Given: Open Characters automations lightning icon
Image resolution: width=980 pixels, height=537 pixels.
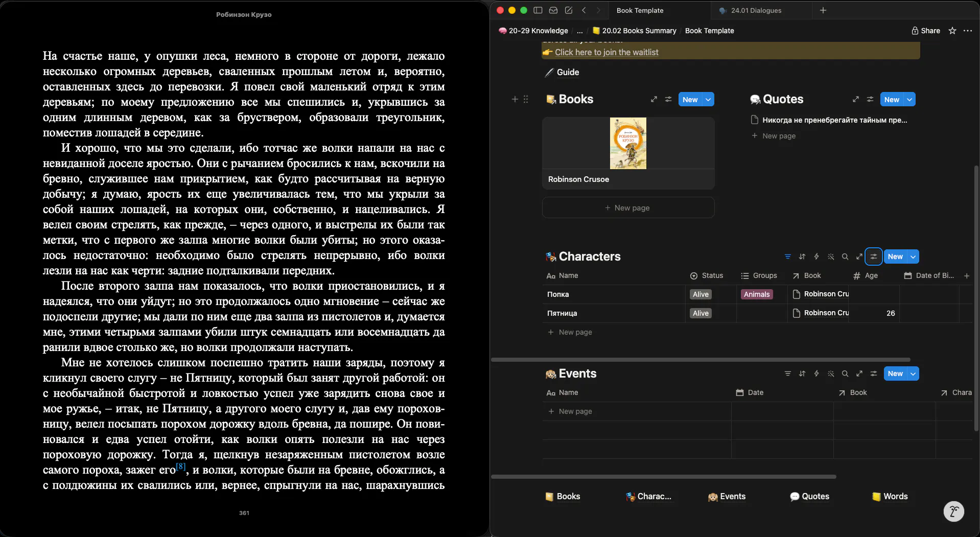Looking at the screenshot, I should (x=816, y=256).
